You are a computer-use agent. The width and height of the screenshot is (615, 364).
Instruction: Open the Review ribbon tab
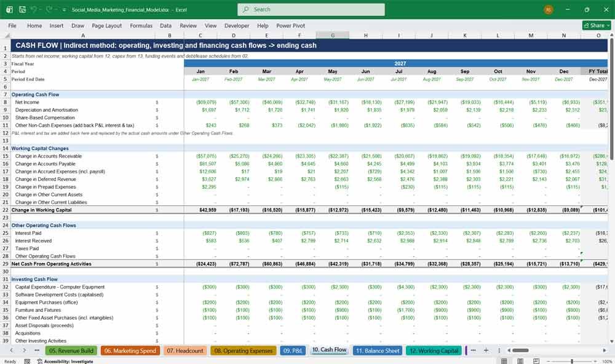tap(188, 25)
